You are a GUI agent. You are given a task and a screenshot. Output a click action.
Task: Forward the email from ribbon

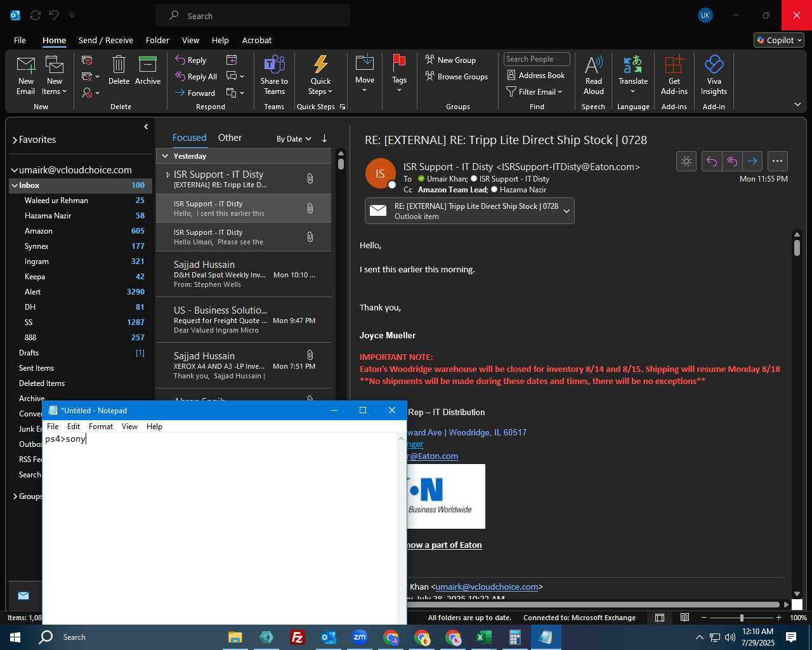click(195, 93)
